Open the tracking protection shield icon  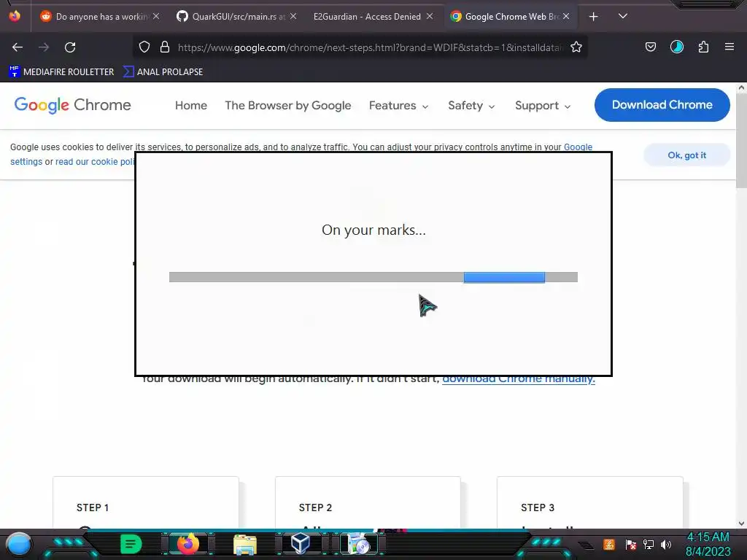(x=144, y=47)
